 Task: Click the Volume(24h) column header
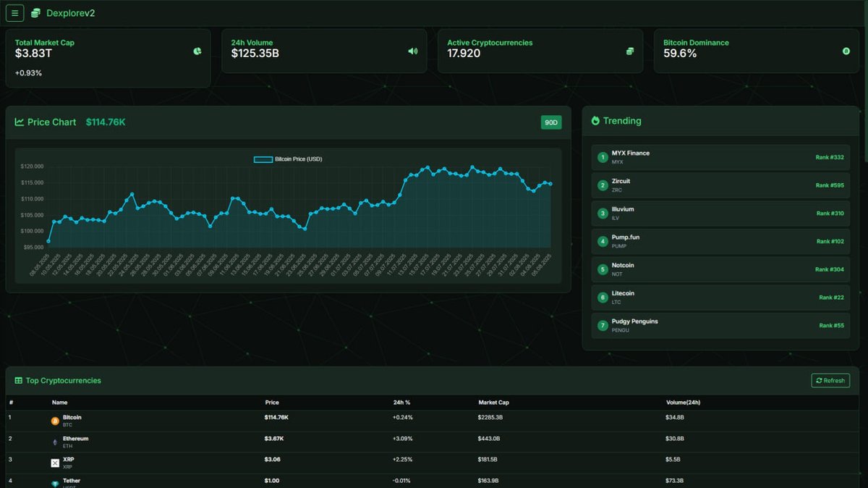click(683, 403)
